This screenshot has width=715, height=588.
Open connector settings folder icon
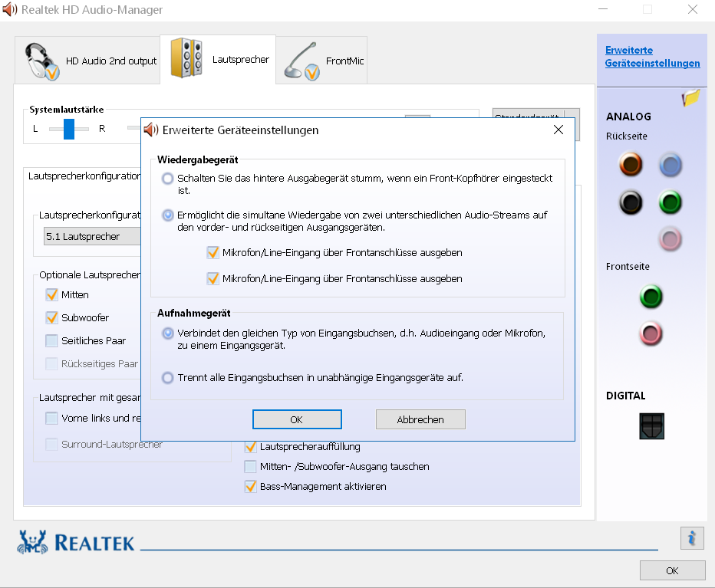pos(690,97)
